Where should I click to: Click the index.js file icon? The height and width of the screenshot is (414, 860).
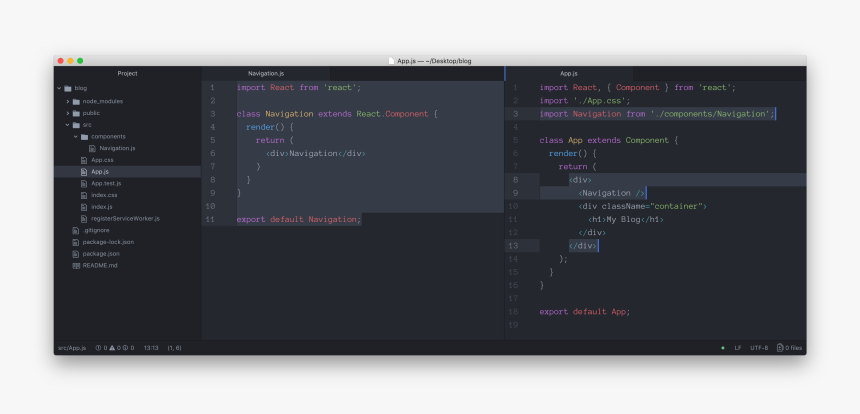click(84, 207)
